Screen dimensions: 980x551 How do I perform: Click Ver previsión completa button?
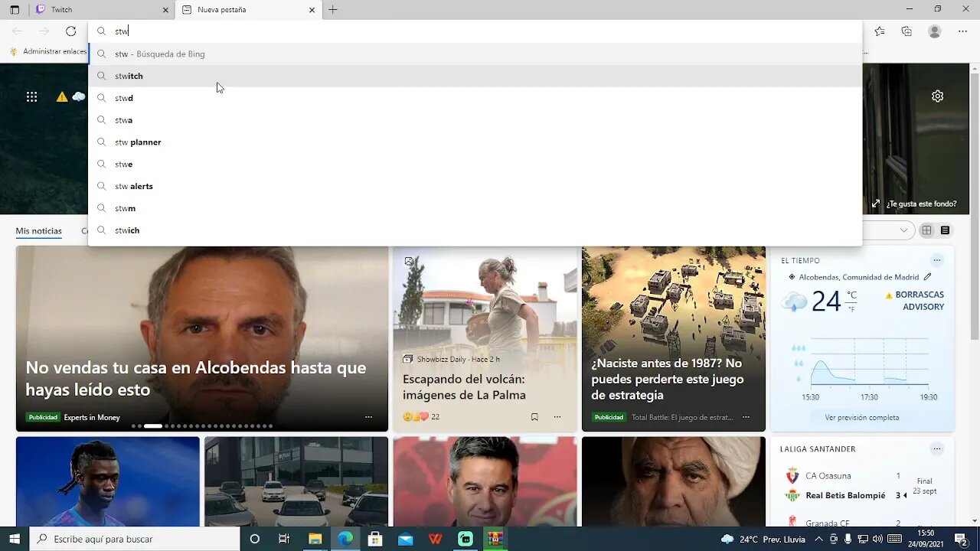point(862,418)
